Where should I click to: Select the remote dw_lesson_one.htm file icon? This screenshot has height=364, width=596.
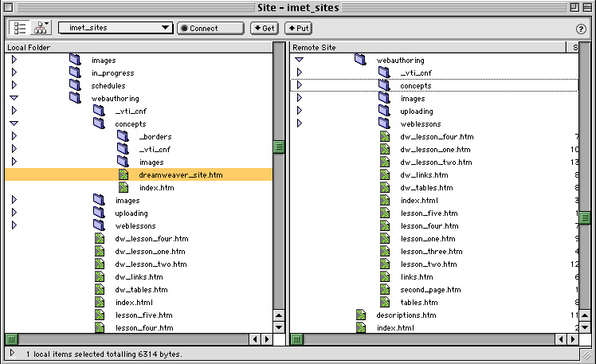[385, 149]
